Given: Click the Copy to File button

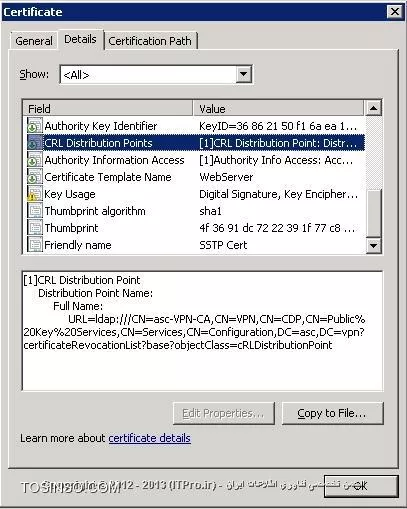Looking at the screenshot, I should point(332,413).
